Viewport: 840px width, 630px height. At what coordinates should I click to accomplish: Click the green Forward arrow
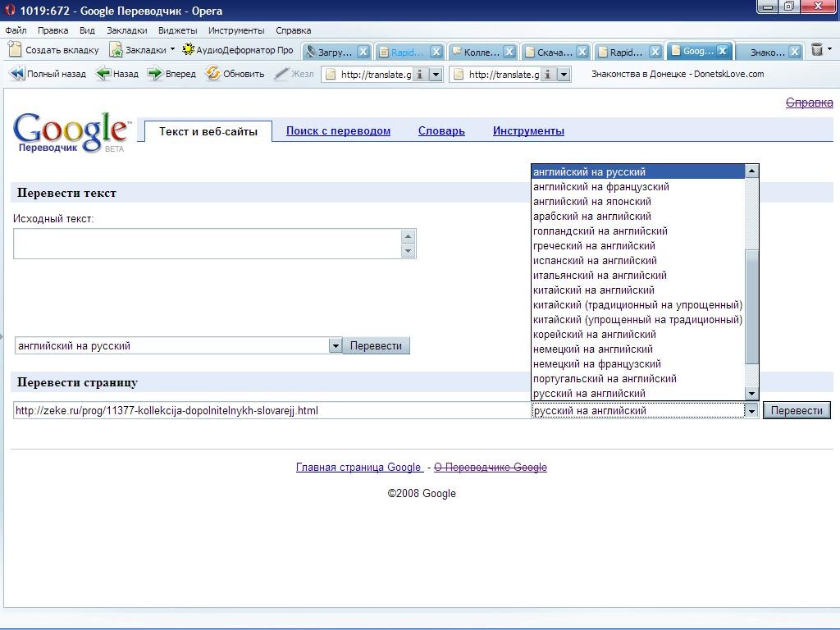pyautogui.click(x=154, y=74)
